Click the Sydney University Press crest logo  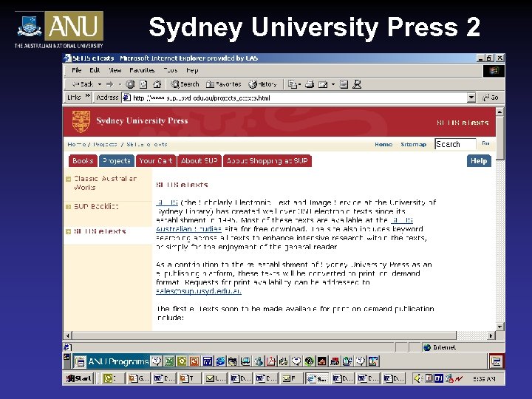point(81,121)
